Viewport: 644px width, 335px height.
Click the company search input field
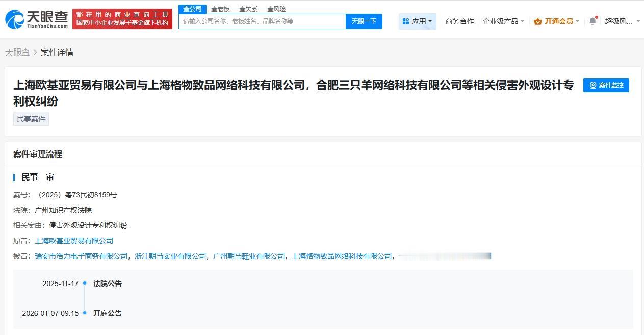pyautogui.click(x=261, y=21)
